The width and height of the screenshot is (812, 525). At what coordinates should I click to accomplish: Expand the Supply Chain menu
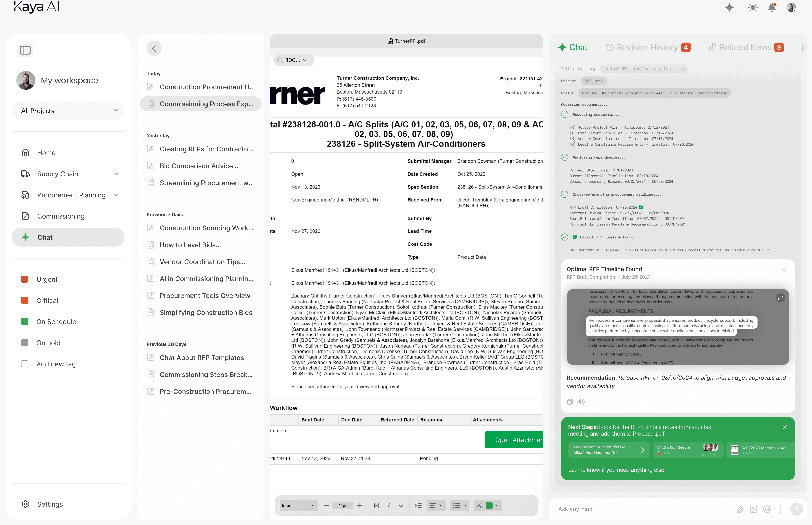pos(116,174)
